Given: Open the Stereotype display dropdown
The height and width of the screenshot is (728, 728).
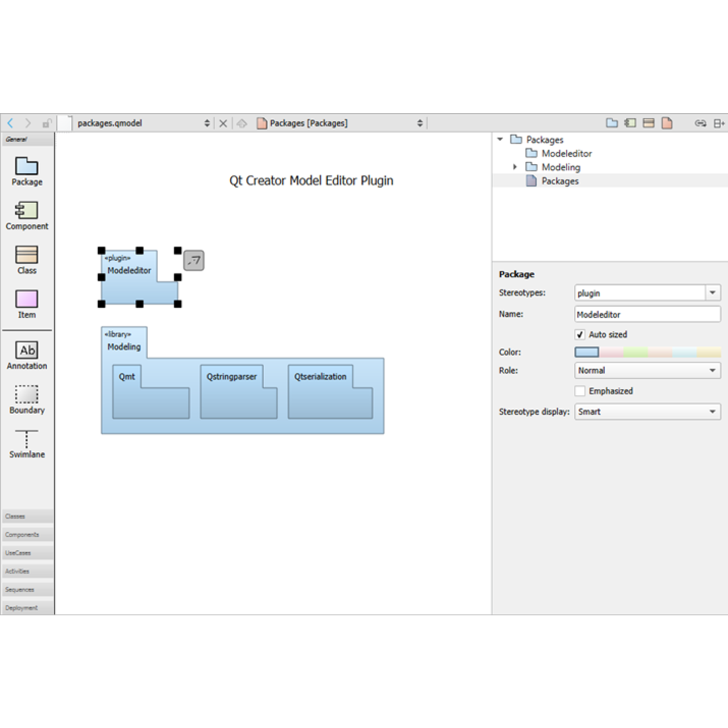Looking at the screenshot, I should pyautogui.click(x=647, y=412).
